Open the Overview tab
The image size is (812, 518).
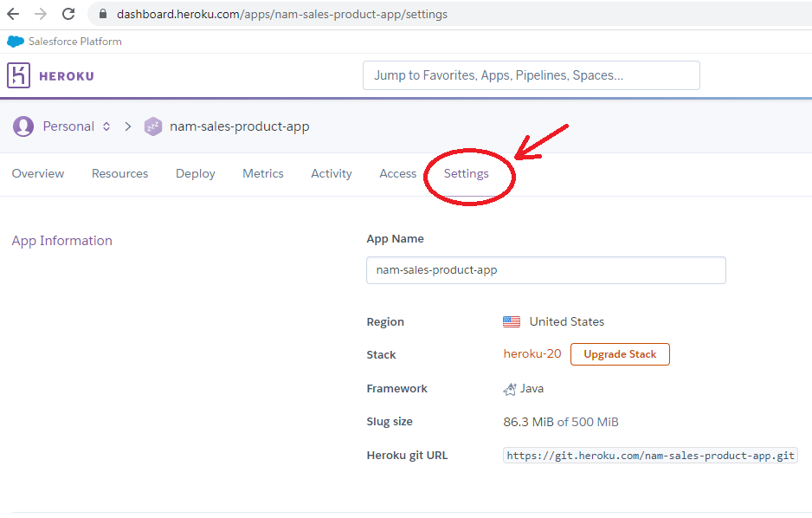(38, 173)
